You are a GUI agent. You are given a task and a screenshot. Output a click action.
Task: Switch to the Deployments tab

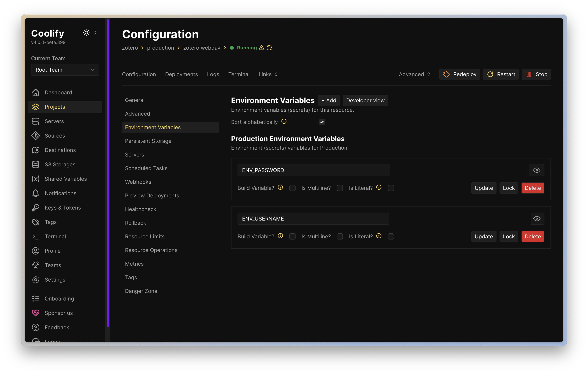coord(181,74)
